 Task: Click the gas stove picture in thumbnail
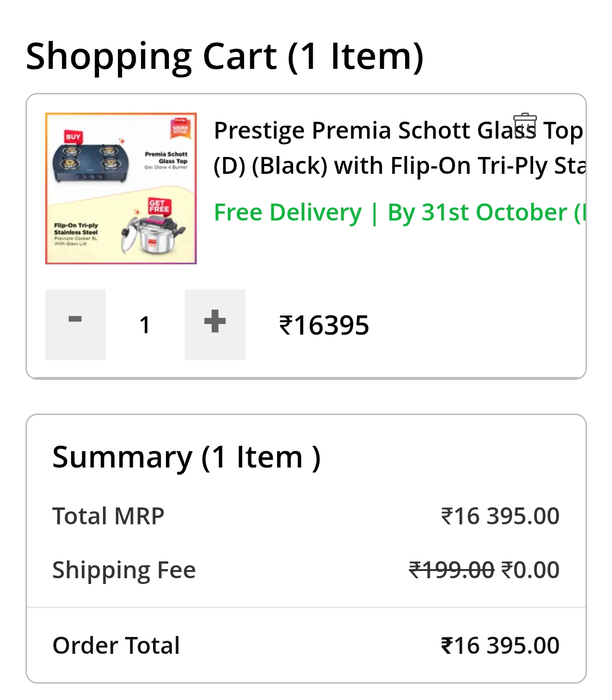pos(91,161)
